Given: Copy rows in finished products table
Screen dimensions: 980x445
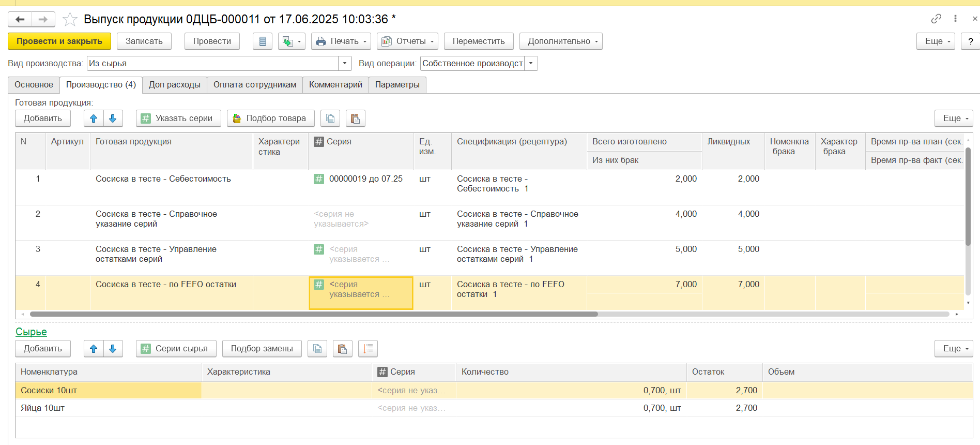Looking at the screenshot, I should pos(330,118).
